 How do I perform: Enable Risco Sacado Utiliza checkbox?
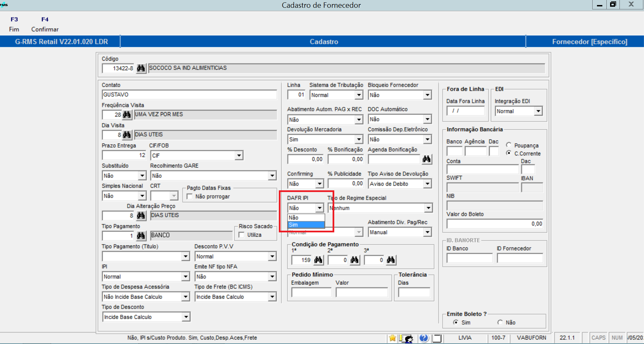241,235
